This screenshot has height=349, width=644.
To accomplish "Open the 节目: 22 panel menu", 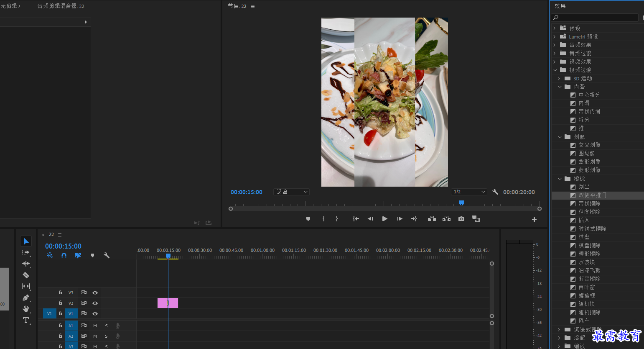I will (x=253, y=6).
